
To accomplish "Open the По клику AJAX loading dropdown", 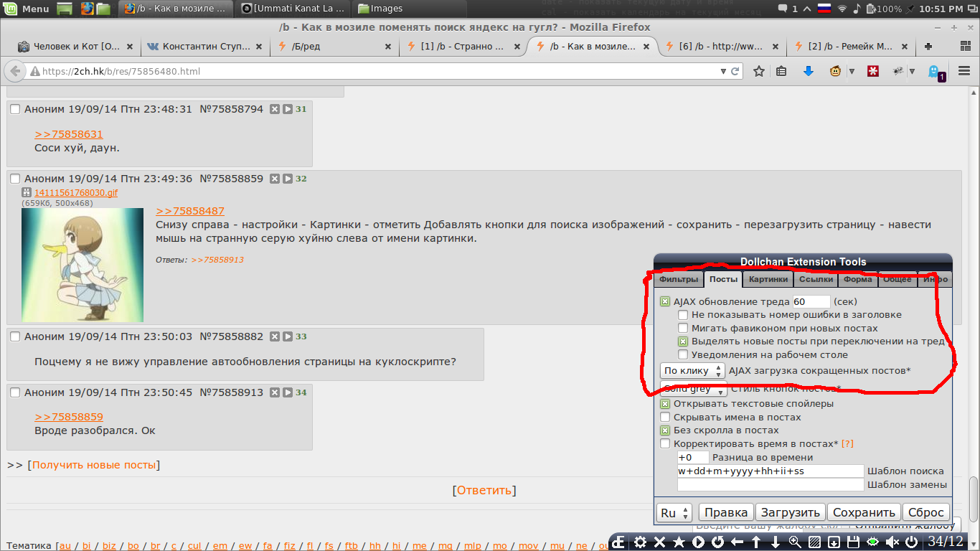I will 692,371.
